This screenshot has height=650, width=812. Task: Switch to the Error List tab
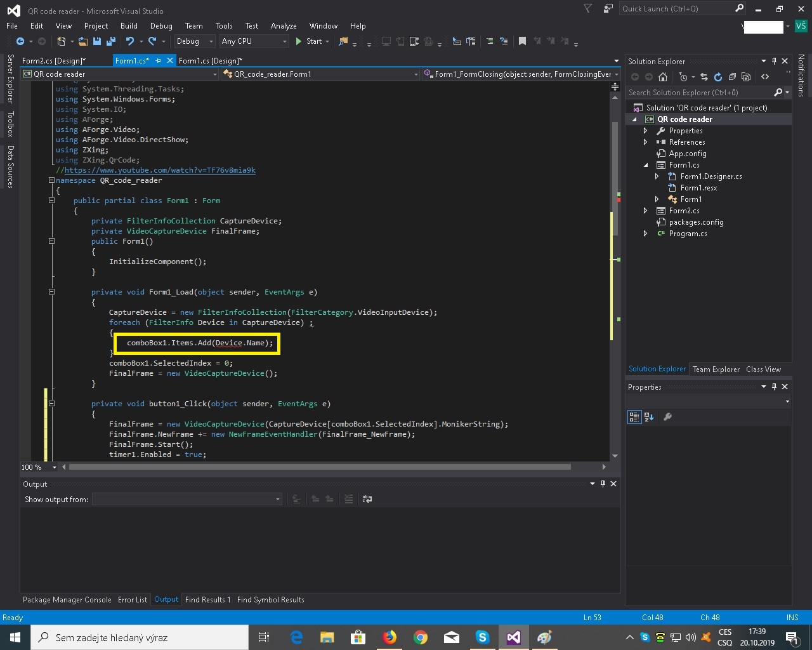[x=132, y=600]
